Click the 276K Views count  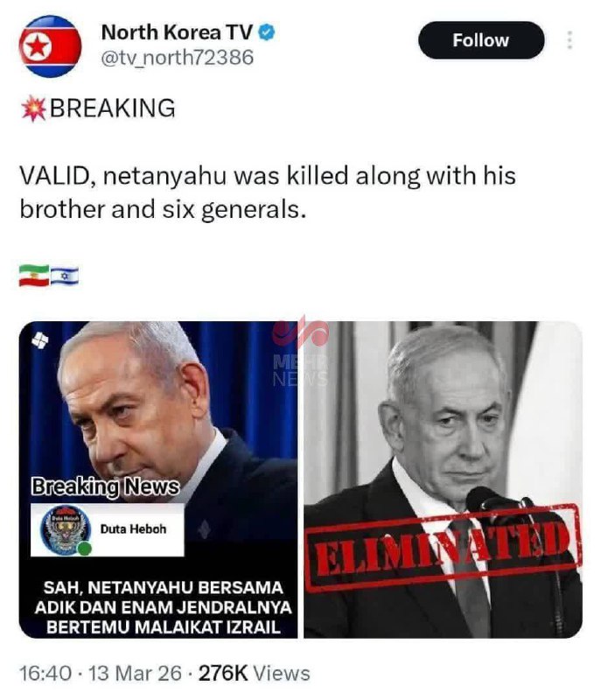click(x=255, y=673)
